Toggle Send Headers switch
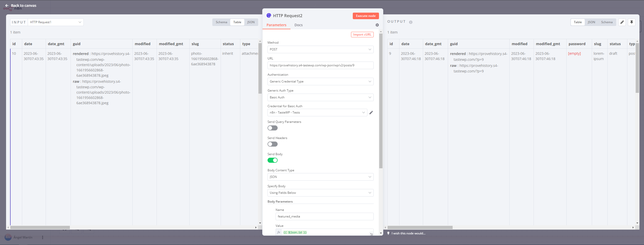Viewport: 644px width, 245px height. point(272,144)
